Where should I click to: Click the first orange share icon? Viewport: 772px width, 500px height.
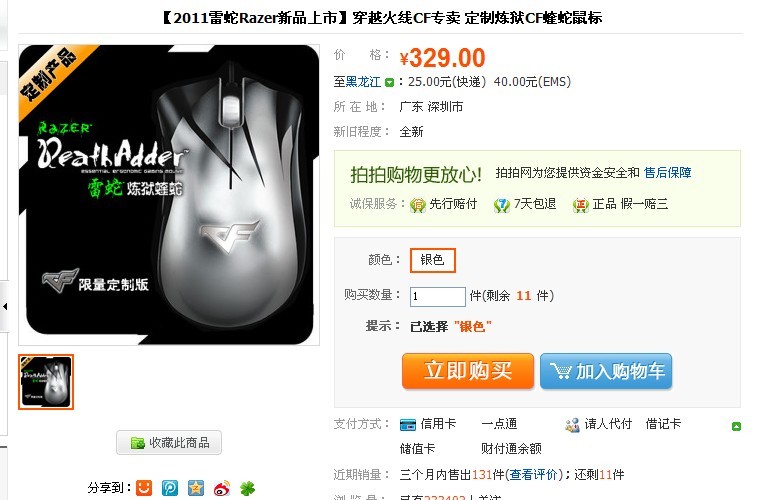(x=144, y=488)
